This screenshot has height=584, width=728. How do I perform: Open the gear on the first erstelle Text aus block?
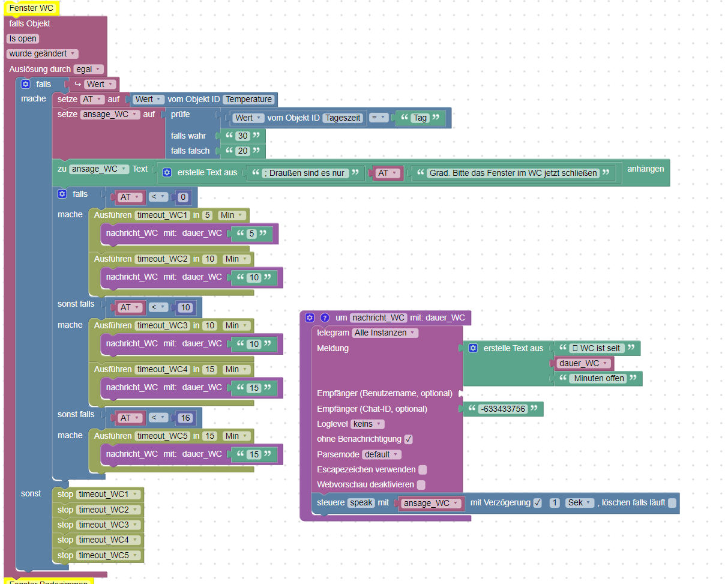[167, 172]
